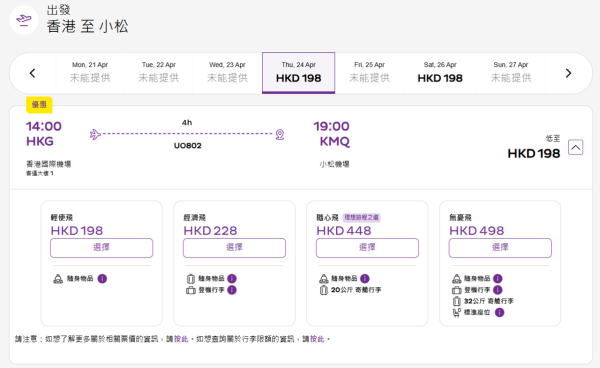Viewport: 600px width, 368px height.
Task: Click the 香港國際機場 airport name
Action: (49, 164)
